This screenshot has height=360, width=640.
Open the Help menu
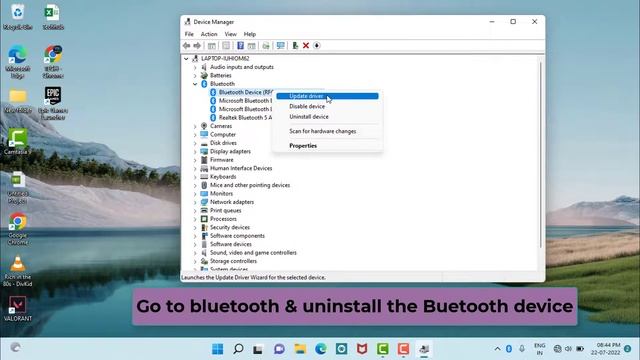point(250,34)
